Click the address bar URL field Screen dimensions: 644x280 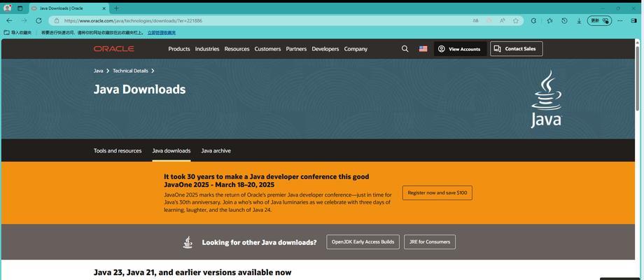[286, 20]
